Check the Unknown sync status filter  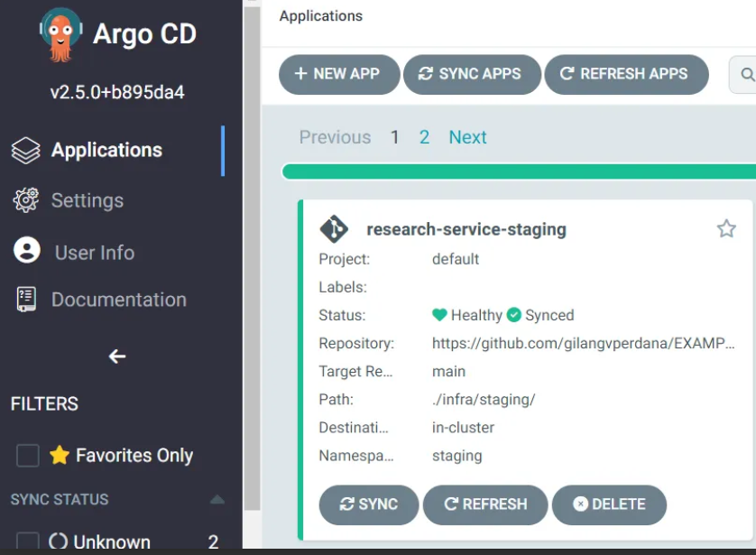click(x=28, y=541)
